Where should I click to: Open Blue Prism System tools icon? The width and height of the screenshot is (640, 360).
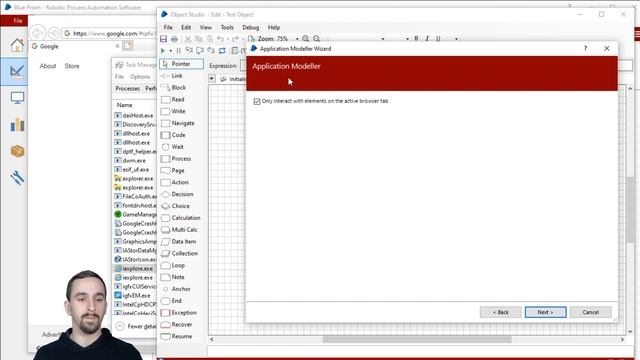[x=17, y=178]
